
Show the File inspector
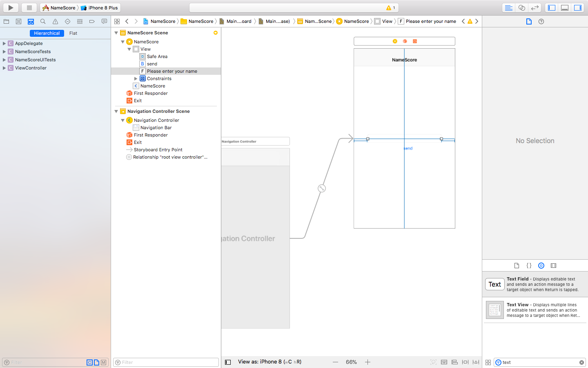coord(529,21)
